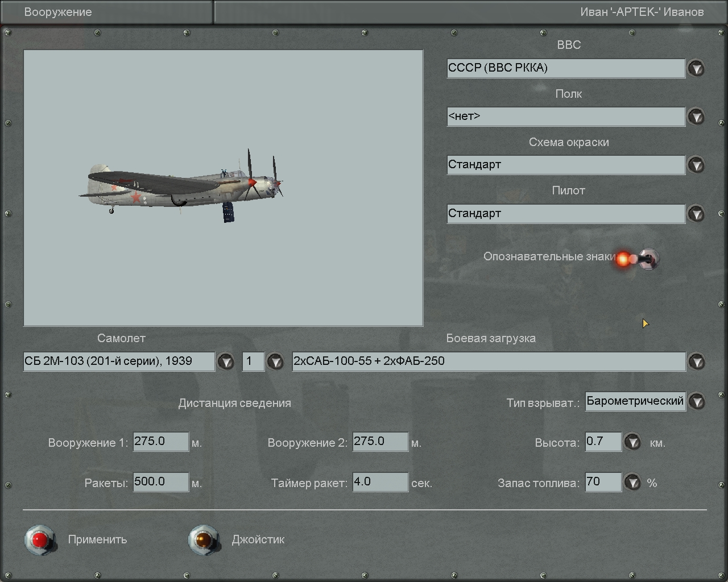Open the Самолет aircraft list arrow
728x582 pixels.
point(226,361)
